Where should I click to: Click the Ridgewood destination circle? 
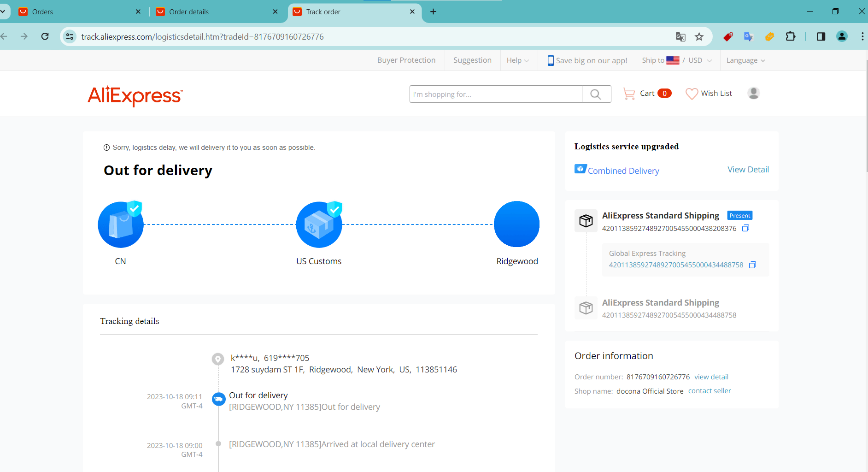517,224
